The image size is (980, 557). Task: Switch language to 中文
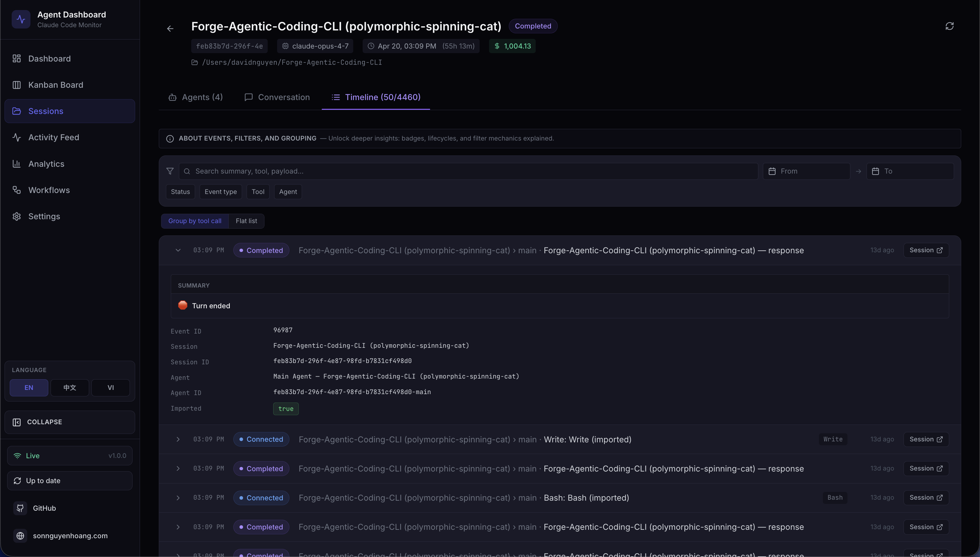(x=70, y=388)
